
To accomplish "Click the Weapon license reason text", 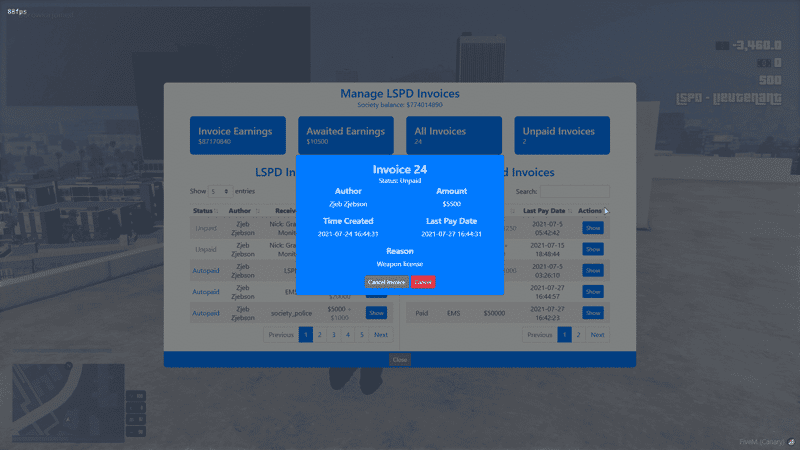I will 399,264.
